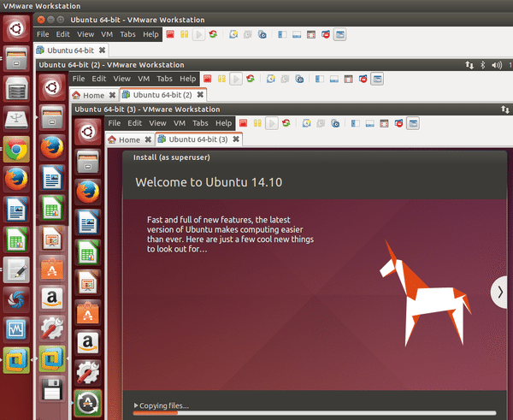
Task: Click the installer copying progress bar
Action: pos(315,413)
